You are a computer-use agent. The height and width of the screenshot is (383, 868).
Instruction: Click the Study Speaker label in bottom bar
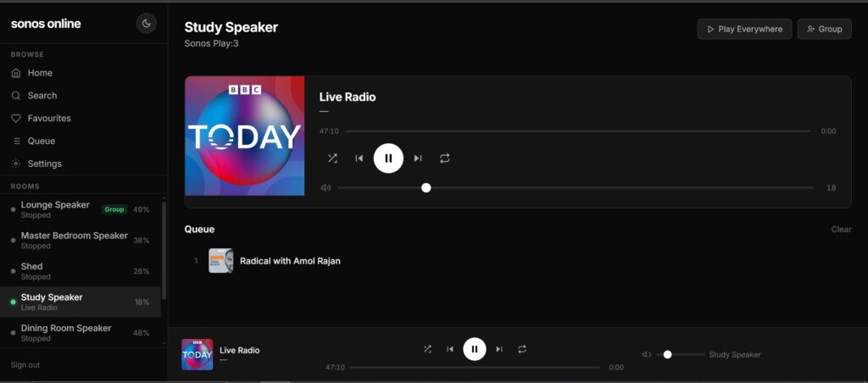735,355
